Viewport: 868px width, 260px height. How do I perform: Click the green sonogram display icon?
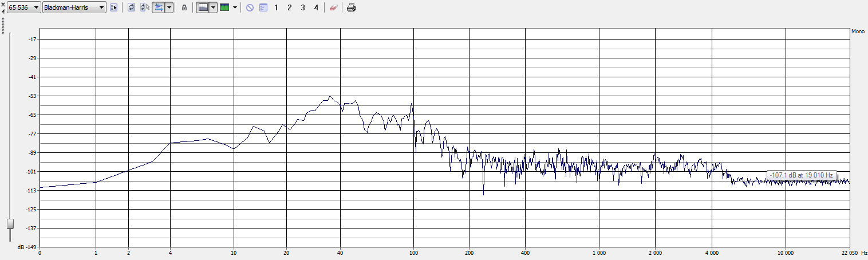coord(224,7)
